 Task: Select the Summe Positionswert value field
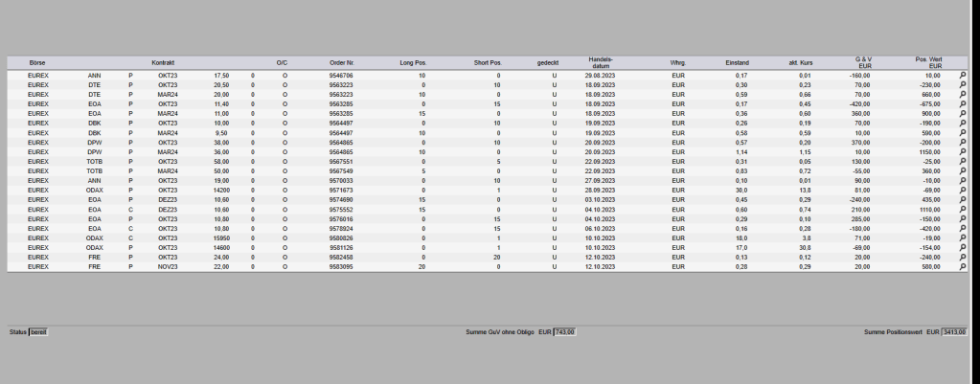coord(954,332)
